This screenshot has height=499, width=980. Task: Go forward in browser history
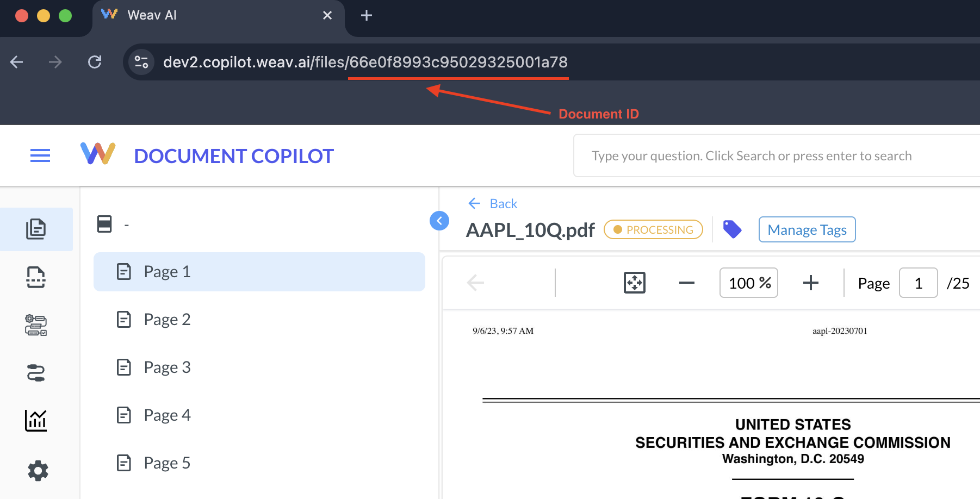click(x=55, y=62)
